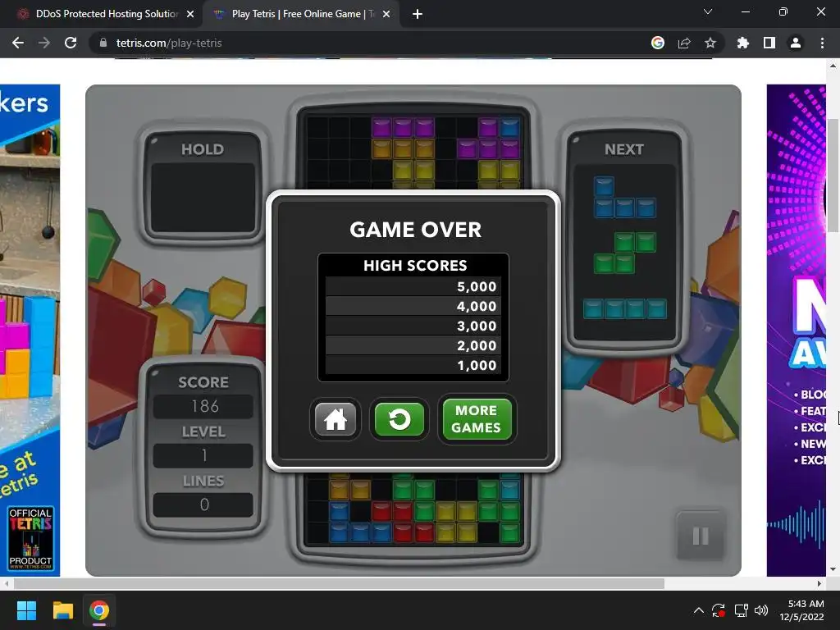840x630 pixels.
Task: Open the Windows Start menu
Action: tap(26, 610)
